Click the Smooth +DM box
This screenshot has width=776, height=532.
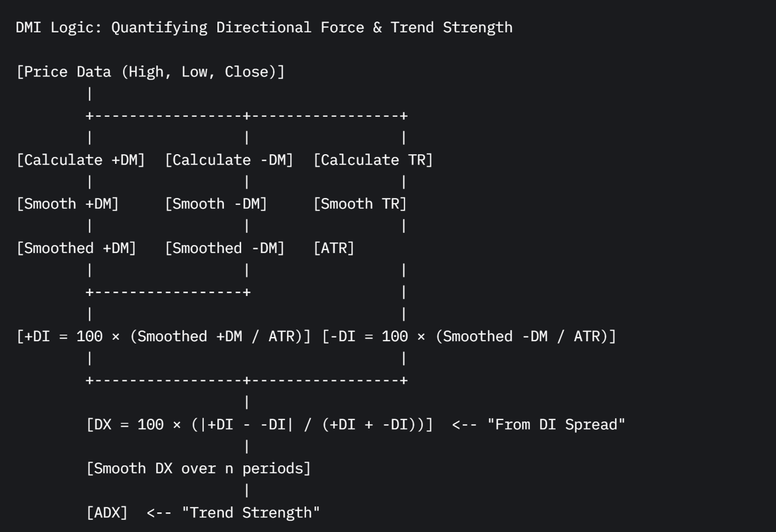[67, 204]
